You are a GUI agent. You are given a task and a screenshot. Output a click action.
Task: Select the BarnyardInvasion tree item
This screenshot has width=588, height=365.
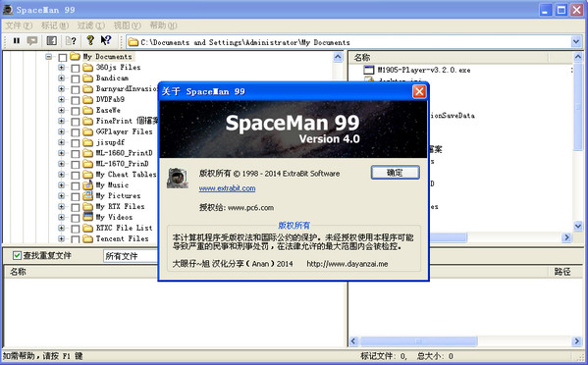pos(127,89)
